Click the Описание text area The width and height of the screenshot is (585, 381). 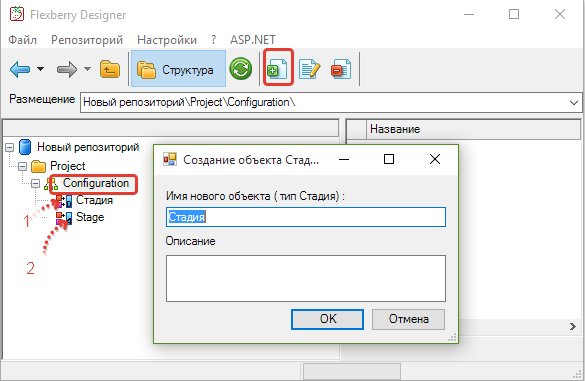[x=306, y=278]
